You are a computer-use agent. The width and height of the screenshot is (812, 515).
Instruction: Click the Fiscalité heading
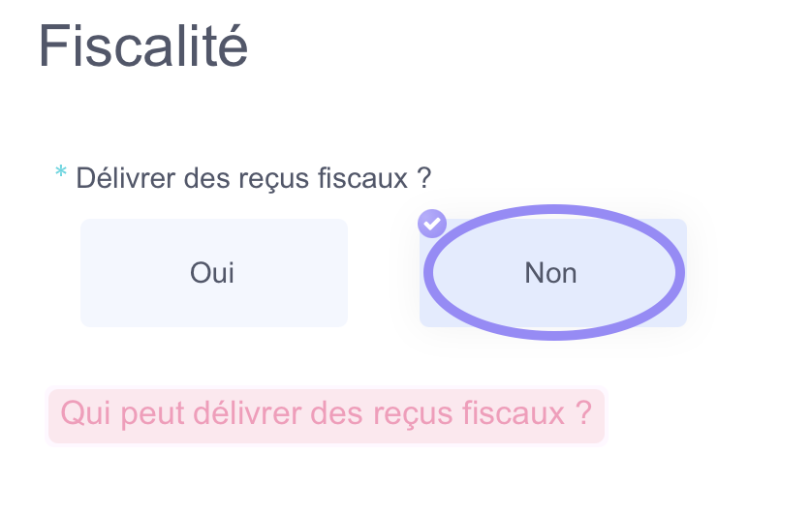[x=143, y=45]
